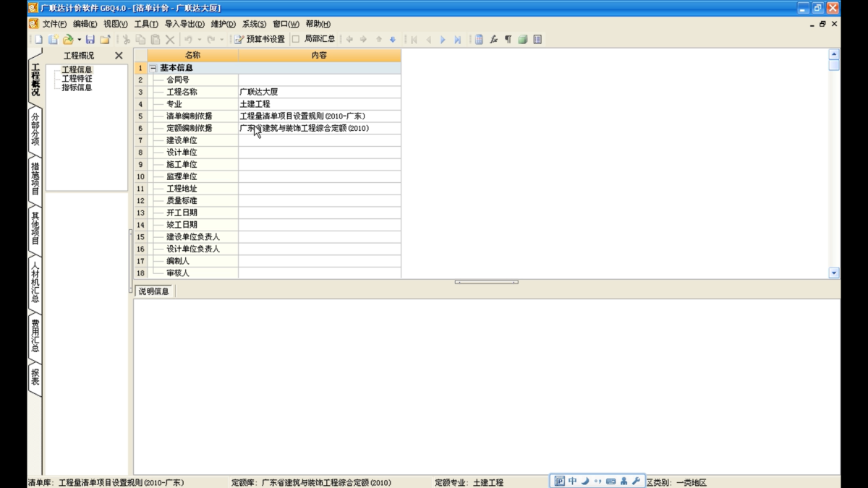Open the 文件(F) menu
868x488 pixels.
(54, 24)
